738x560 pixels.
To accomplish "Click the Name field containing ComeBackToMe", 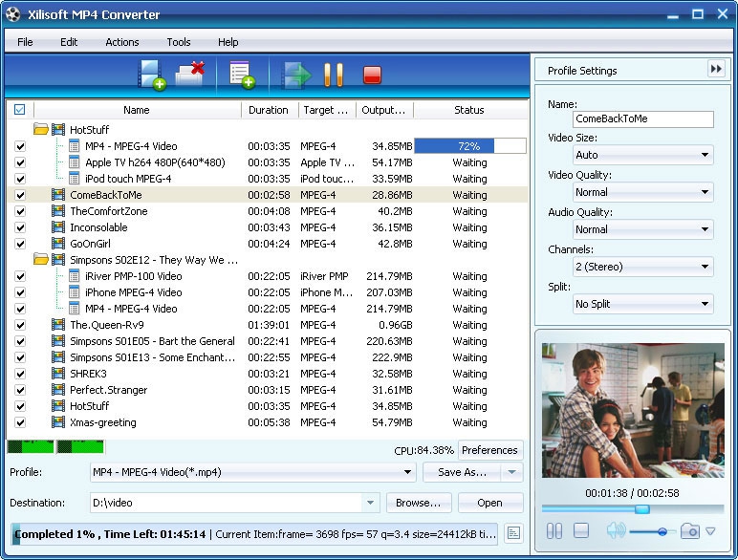I will pos(643,119).
